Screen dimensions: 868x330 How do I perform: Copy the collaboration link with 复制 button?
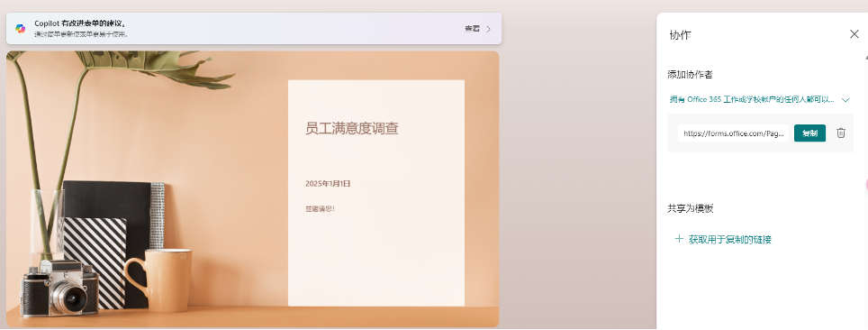[809, 133]
